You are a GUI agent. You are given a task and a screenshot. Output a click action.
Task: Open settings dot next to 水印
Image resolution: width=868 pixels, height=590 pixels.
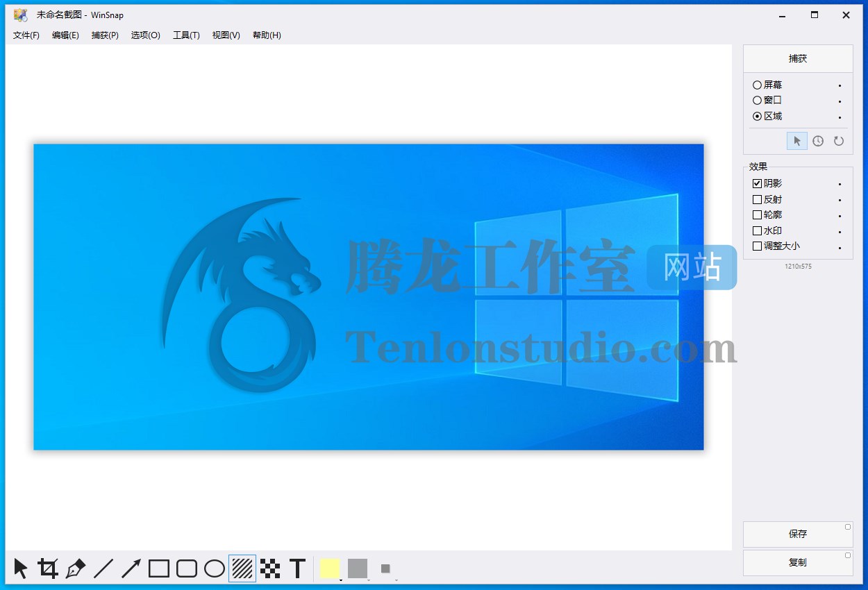tap(840, 232)
